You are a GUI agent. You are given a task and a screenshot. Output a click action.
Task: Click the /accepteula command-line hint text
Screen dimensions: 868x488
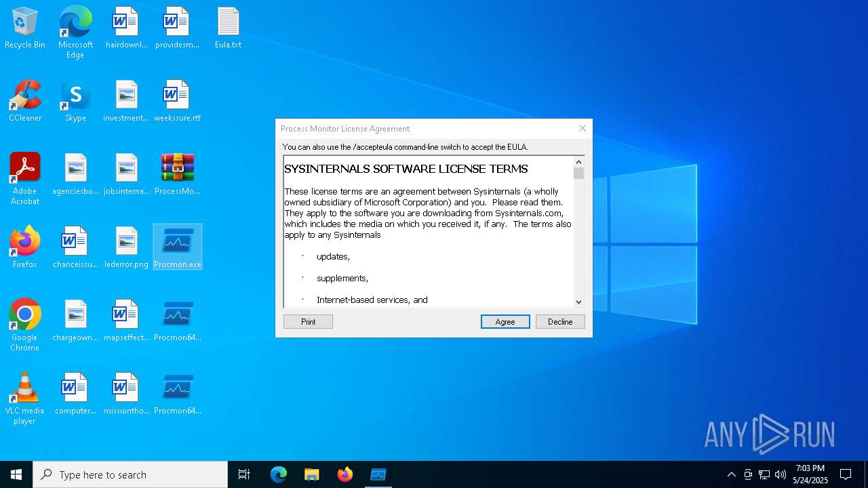(x=405, y=147)
